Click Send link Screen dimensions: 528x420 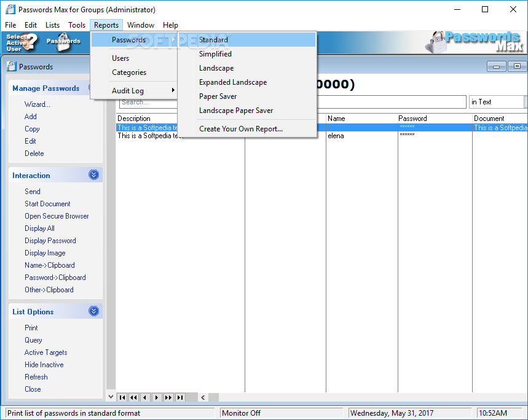click(x=33, y=192)
